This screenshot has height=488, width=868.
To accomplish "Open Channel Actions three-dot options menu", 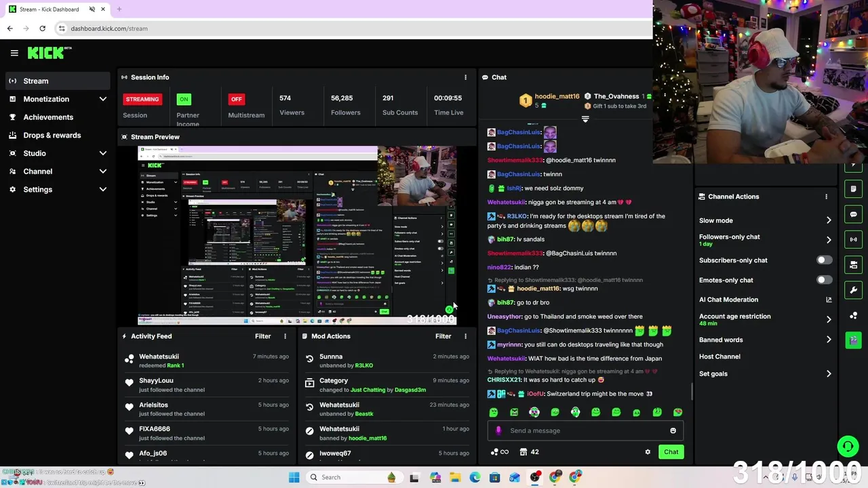I will click(x=826, y=197).
